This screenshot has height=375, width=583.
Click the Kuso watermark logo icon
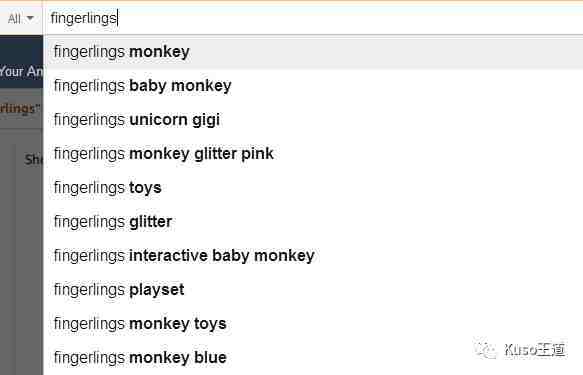pos(485,350)
